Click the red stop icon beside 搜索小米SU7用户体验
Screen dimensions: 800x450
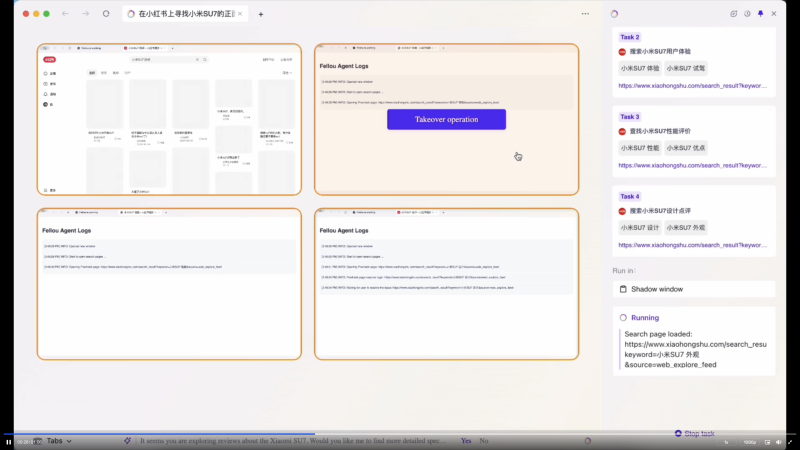(x=622, y=52)
